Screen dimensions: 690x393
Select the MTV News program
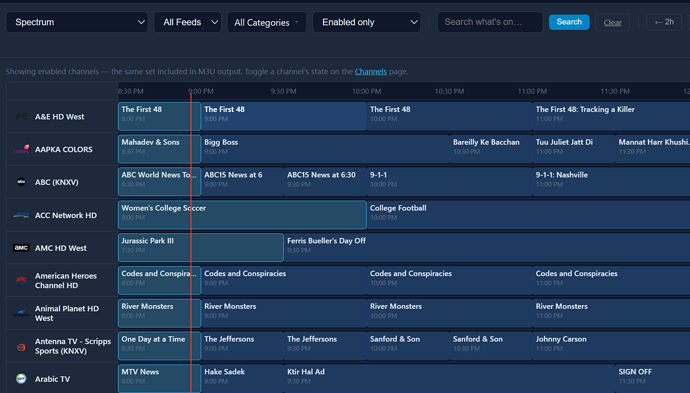(159, 378)
